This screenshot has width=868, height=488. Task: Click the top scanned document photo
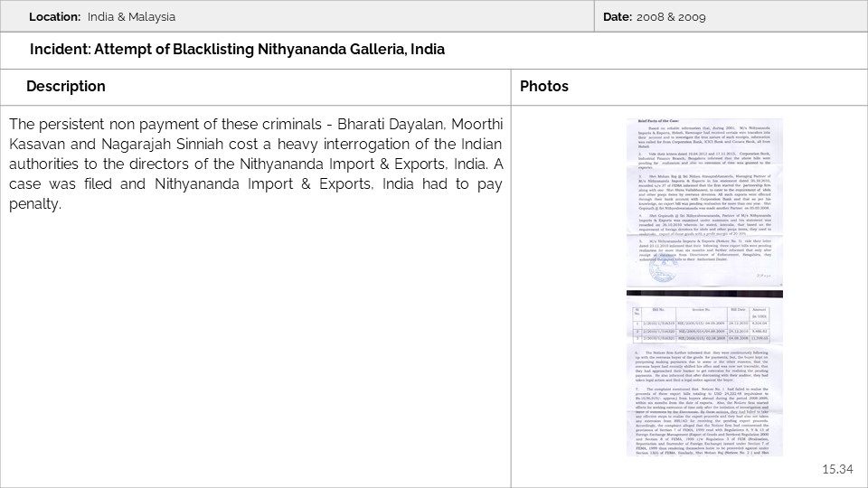704,203
